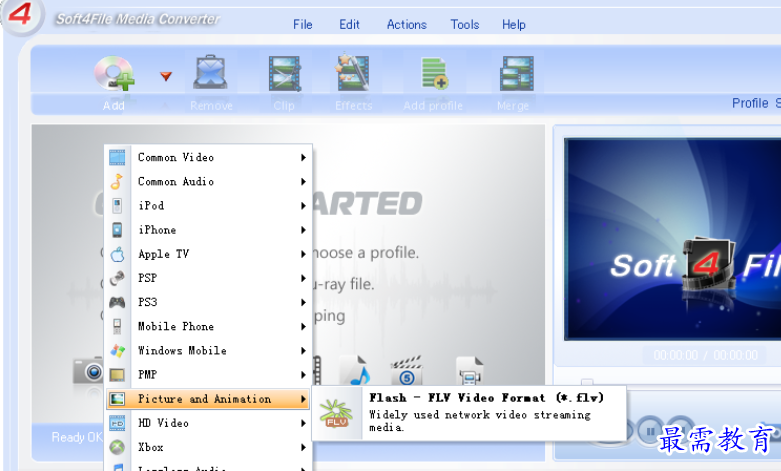Select Flash FLV Video Format option
This screenshot has width=781, height=471.
coord(469,413)
